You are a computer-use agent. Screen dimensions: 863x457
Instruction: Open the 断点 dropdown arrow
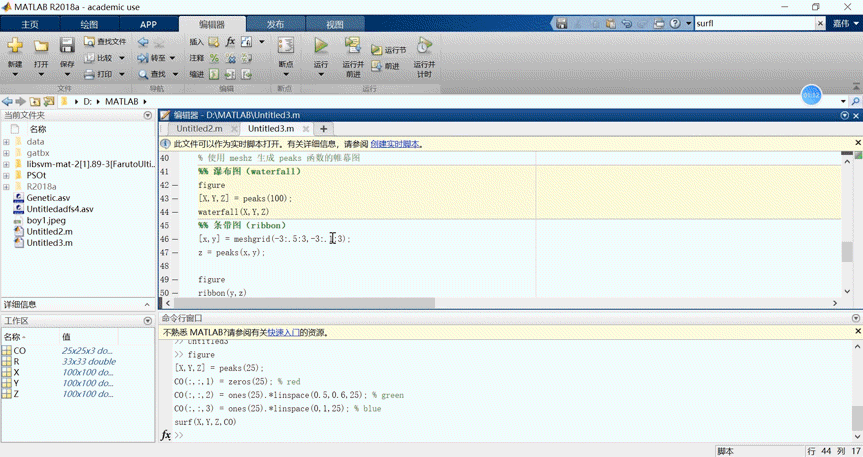[286, 74]
